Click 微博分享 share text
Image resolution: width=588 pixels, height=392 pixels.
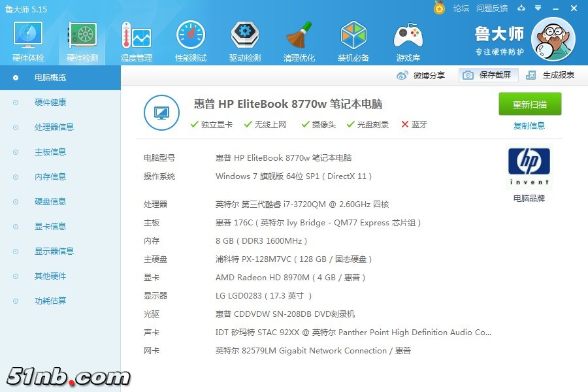(x=429, y=75)
